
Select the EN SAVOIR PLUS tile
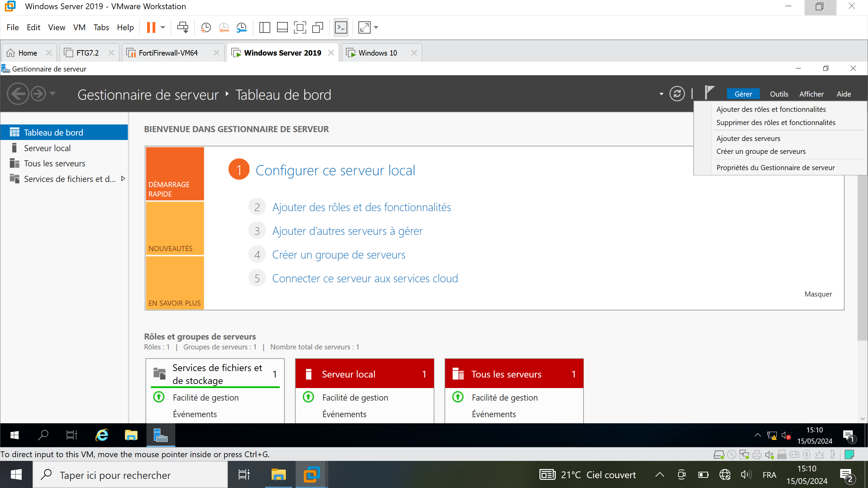pyautogui.click(x=175, y=283)
